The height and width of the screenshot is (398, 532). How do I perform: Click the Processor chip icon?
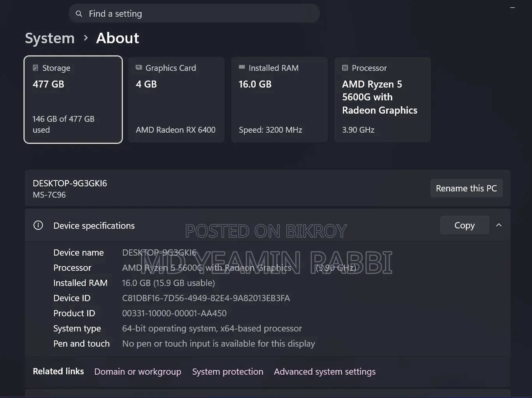coord(345,68)
